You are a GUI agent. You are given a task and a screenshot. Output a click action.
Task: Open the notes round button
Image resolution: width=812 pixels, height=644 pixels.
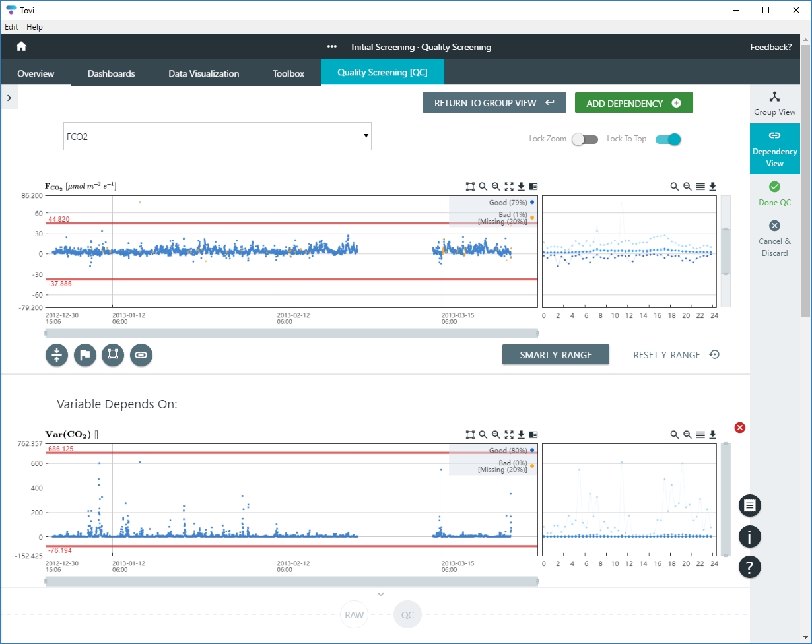coord(750,506)
